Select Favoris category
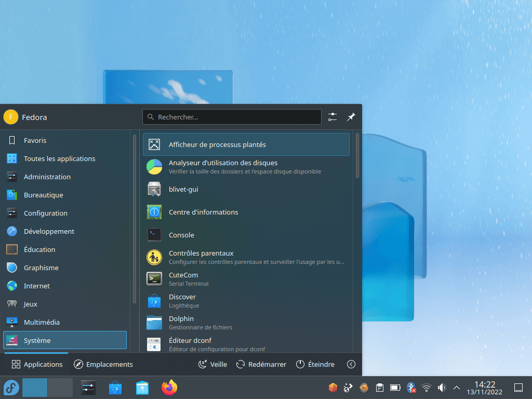The width and height of the screenshot is (532, 399). pyautogui.click(x=65, y=140)
